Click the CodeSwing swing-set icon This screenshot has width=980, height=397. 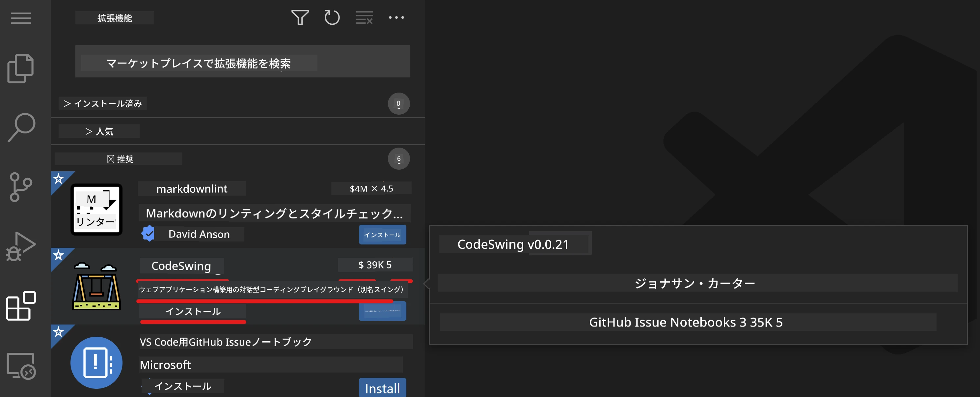click(x=96, y=286)
